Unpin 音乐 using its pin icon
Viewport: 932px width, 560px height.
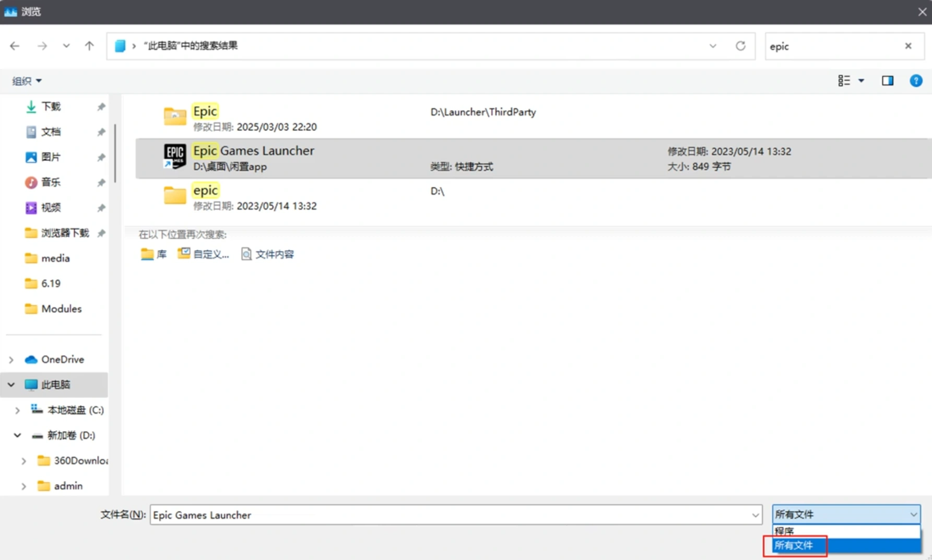101,183
